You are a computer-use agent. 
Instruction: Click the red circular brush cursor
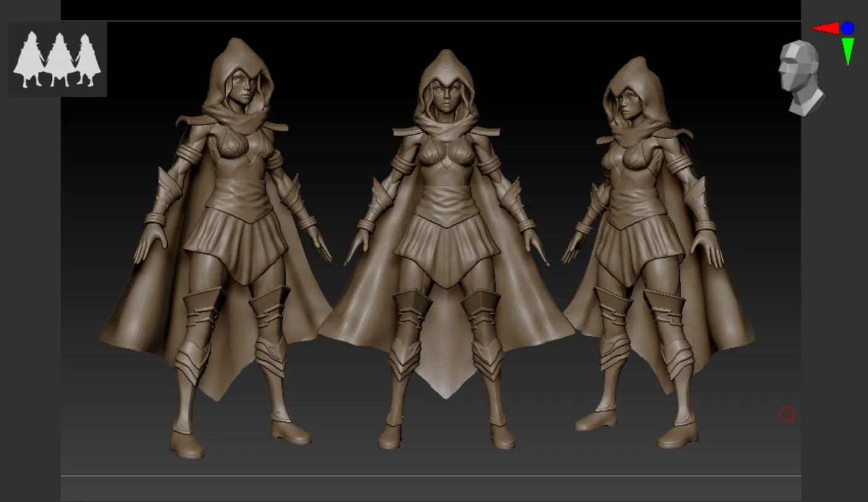click(787, 414)
